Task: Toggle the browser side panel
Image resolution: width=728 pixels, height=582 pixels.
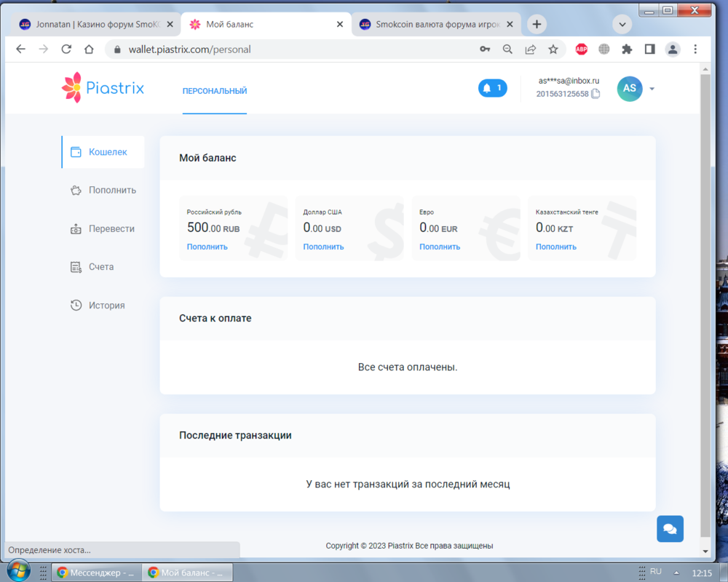Action: 649,49
